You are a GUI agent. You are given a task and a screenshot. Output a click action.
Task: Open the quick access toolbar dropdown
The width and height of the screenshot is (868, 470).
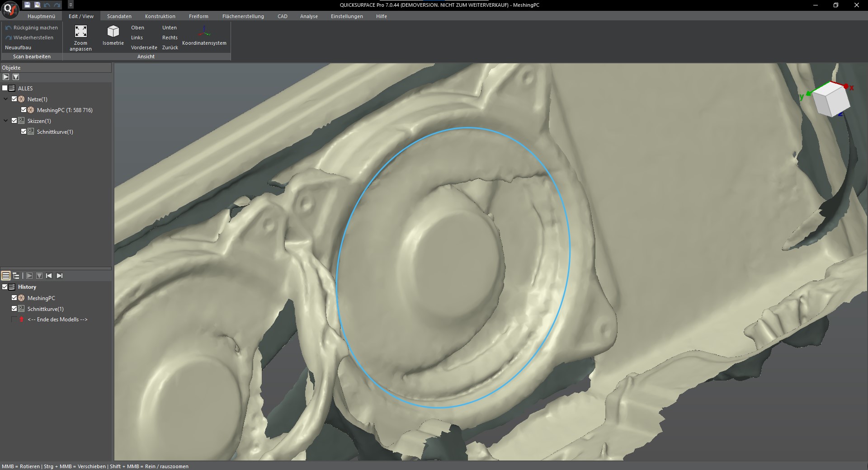pyautogui.click(x=71, y=5)
